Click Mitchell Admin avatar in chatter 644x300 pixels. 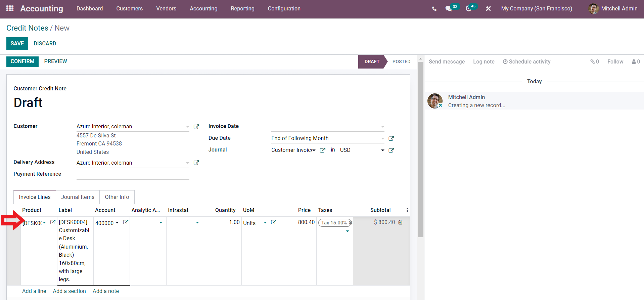point(435,101)
